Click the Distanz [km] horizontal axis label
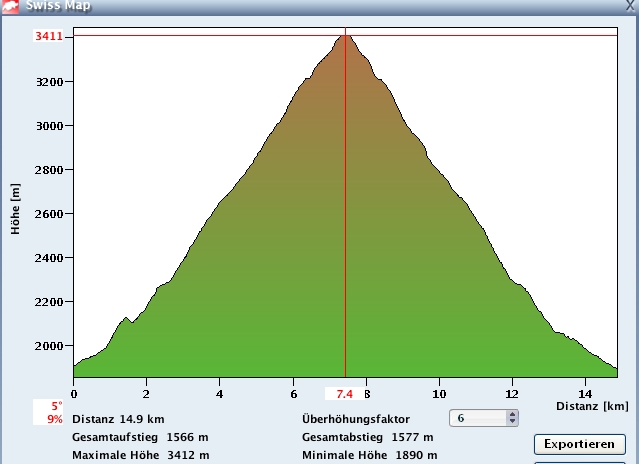Screen dimensions: 639x464 pyautogui.click(x=593, y=406)
